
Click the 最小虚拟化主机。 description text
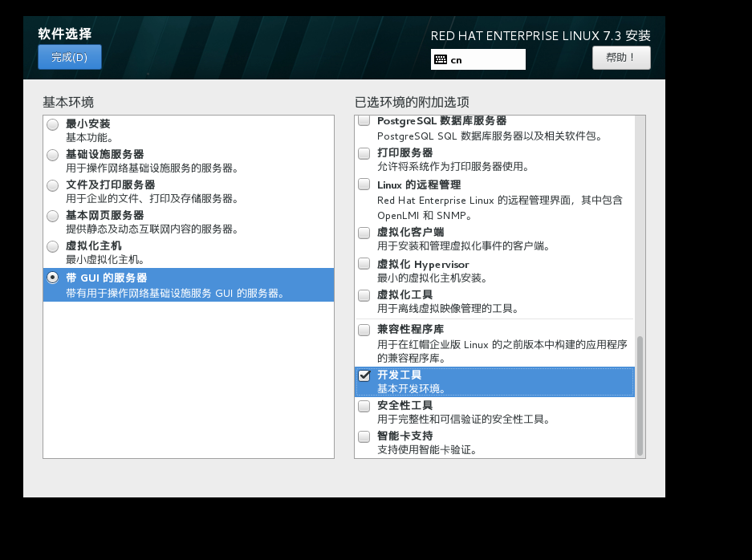pos(105,260)
